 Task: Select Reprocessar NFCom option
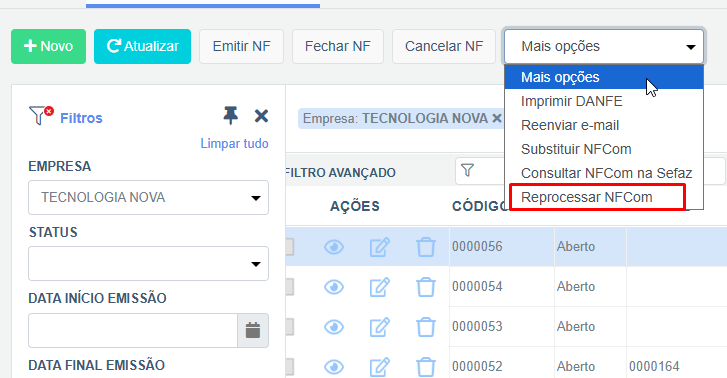tap(604, 197)
